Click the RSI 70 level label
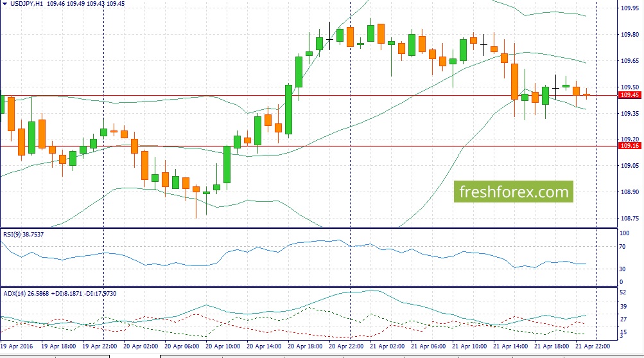Viewport: 644px width, 358px height. tap(622, 247)
